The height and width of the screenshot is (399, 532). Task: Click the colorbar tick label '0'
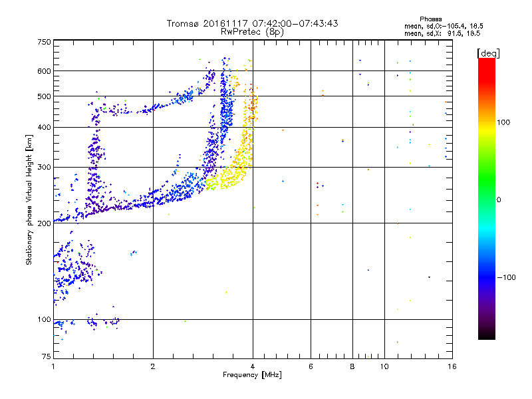point(499,200)
